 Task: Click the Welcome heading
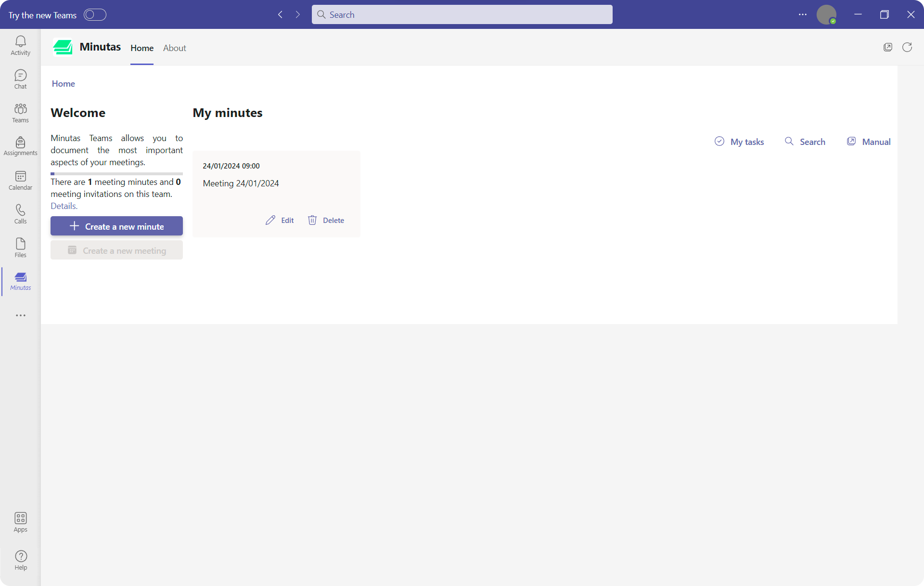pyautogui.click(x=78, y=113)
